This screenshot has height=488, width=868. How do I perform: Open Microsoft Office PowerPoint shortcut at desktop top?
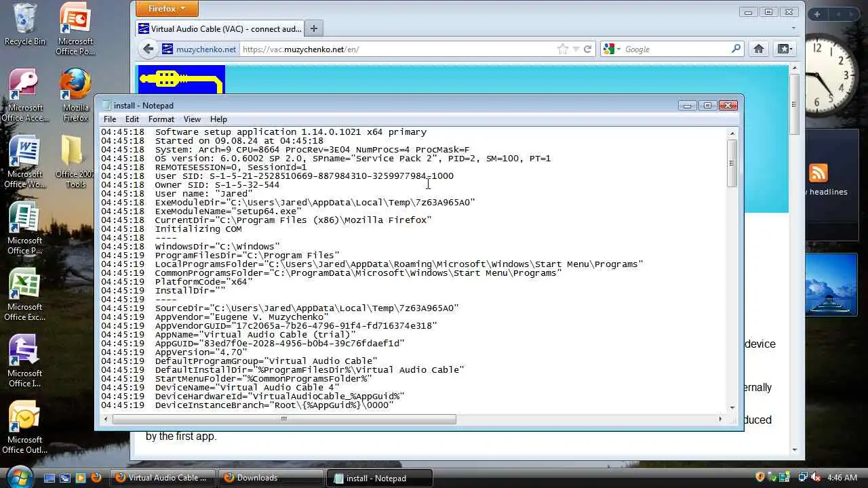75,28
